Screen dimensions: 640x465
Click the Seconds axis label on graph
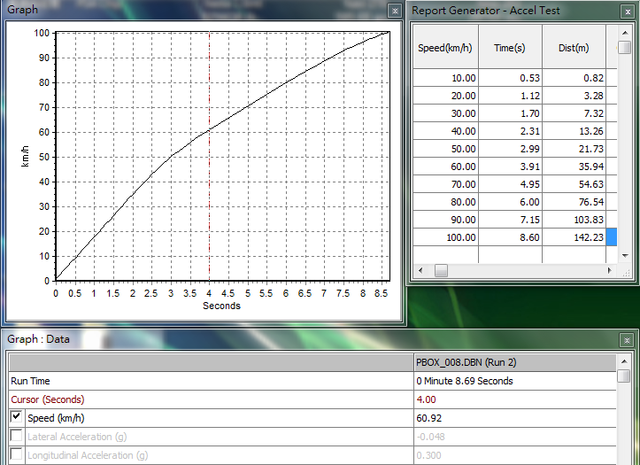tap(222, 306)
